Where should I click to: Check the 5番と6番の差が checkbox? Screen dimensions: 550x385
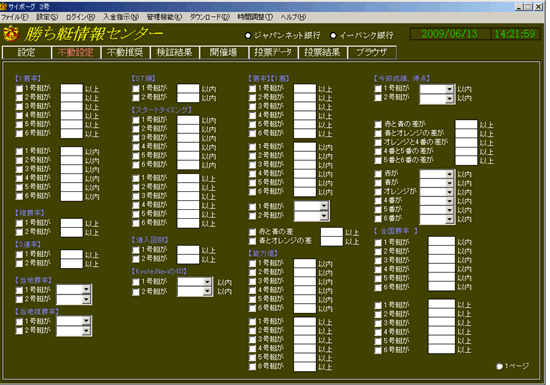pyautogui.click(x=378, y=161)
